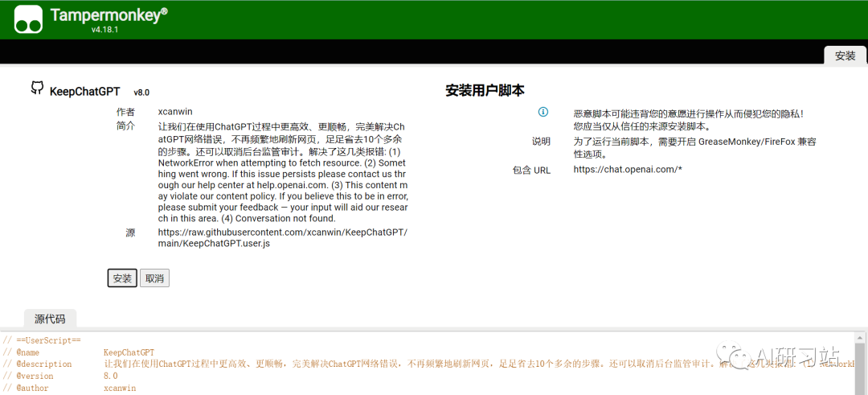Screen dimensions: 868x395
Task: Click the malicious script warning text
Action: click(x=689, y=119)
